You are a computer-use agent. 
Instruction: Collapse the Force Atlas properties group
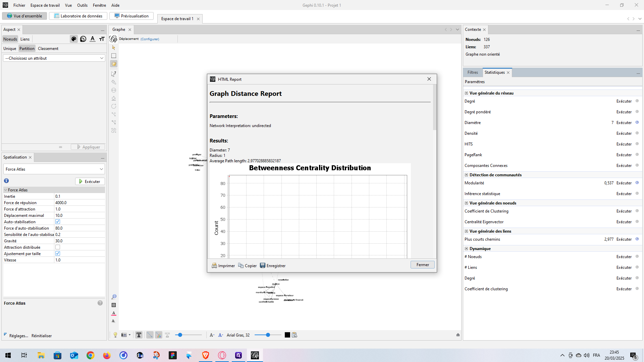pos(5,190)
